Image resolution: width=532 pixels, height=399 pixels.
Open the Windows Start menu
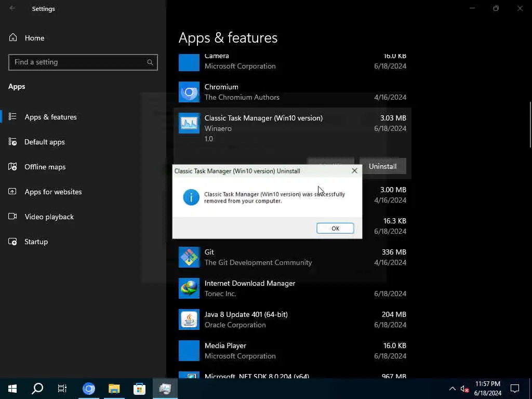point(12,389)
